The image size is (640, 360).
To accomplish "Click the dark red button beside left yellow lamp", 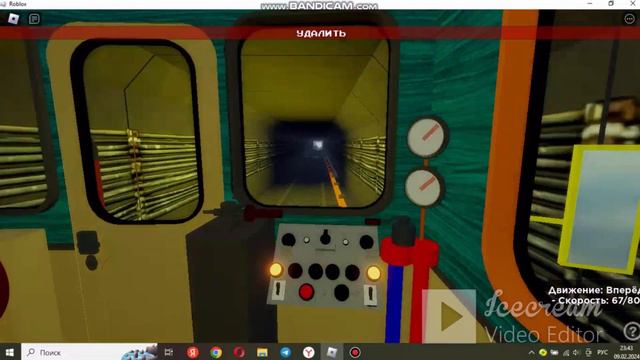I will pyautogui.click(x=295, y=271).
